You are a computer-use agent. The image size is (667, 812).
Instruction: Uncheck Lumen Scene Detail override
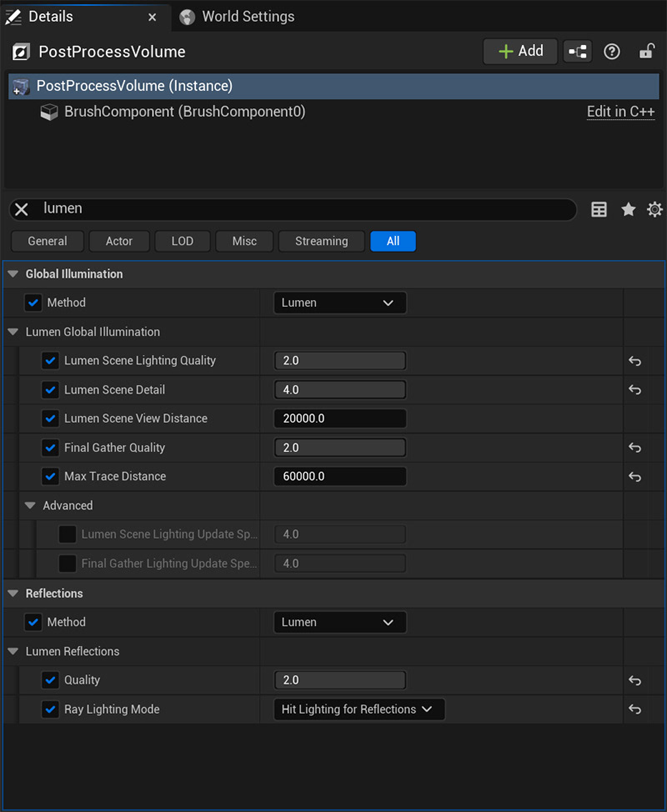(50, 389)
